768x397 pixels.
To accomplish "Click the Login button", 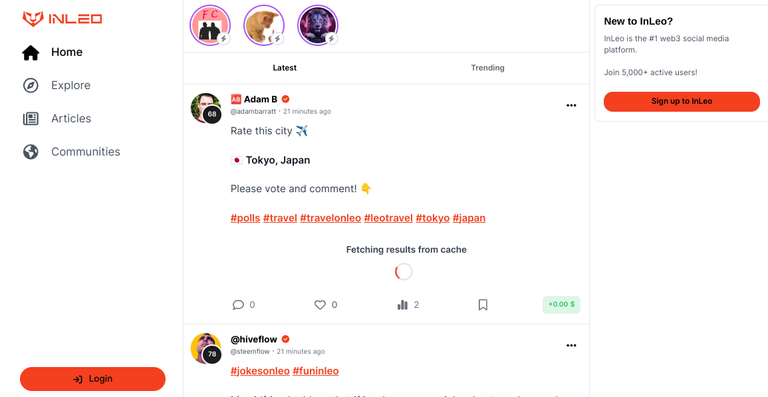I will 93,379.
